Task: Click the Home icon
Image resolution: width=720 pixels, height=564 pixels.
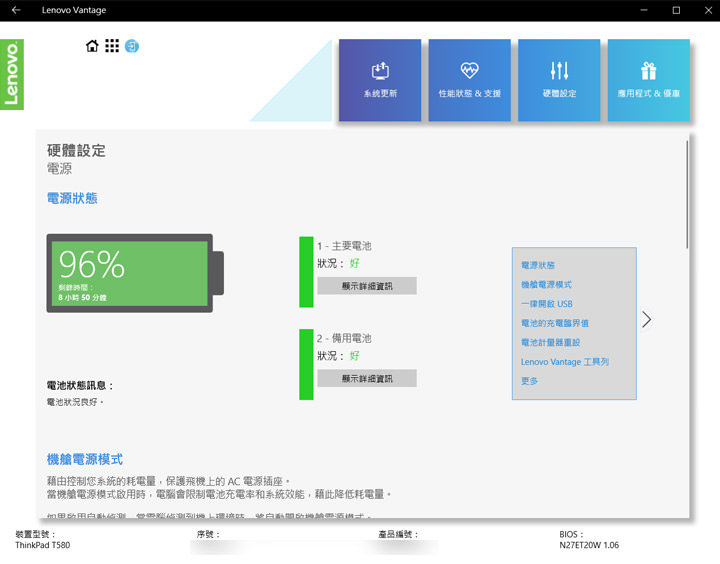Action: point(93,46)
